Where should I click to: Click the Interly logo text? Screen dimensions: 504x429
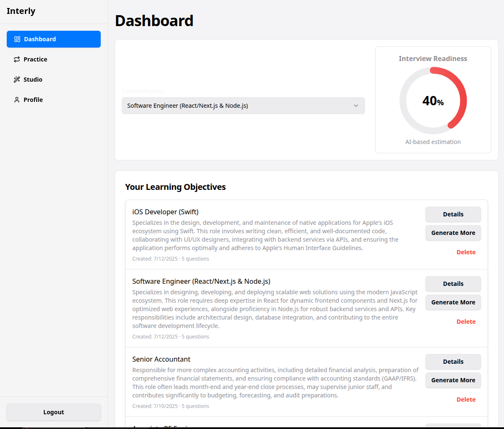(x=21, y=11)
